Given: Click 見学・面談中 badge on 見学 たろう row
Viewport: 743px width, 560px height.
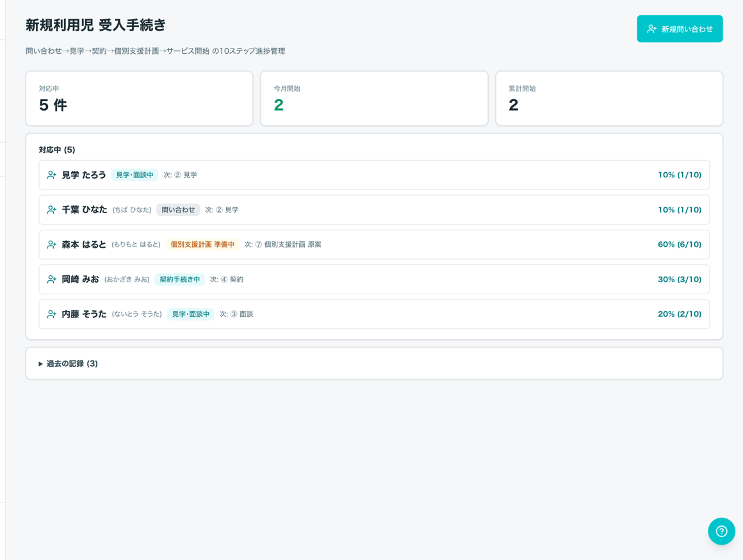Looking at the screenshot, I should [135, 175].
